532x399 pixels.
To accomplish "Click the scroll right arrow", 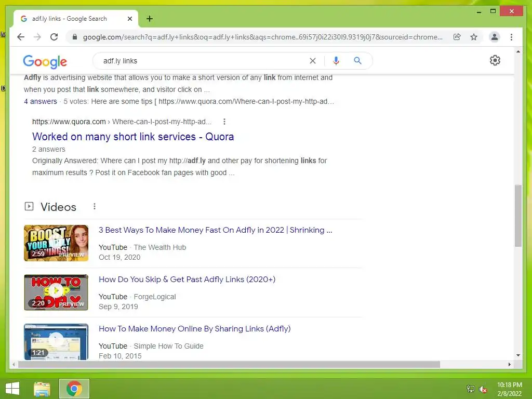I will coord(509,364).
